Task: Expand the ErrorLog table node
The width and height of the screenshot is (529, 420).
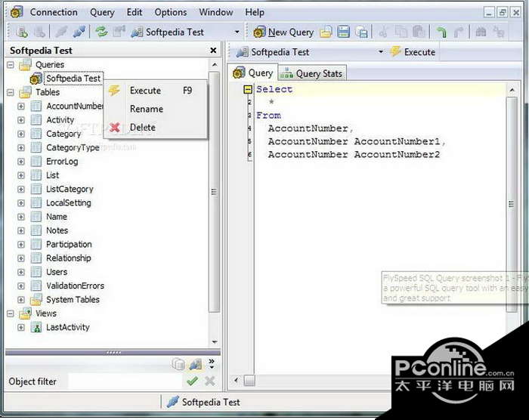Action: [21, 162]
